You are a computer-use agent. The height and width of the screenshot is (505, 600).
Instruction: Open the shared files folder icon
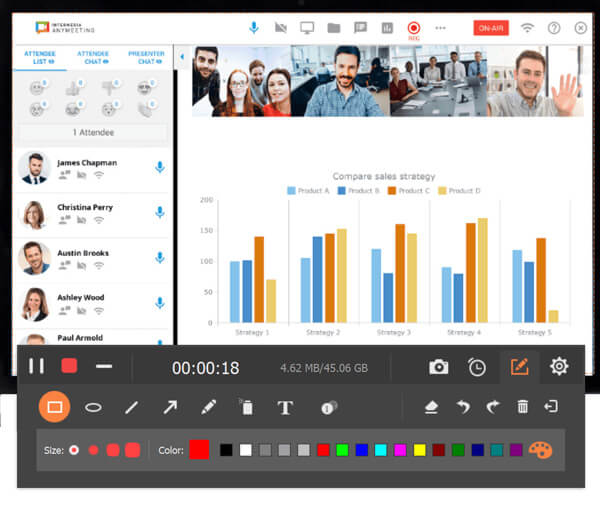[334, 28]
